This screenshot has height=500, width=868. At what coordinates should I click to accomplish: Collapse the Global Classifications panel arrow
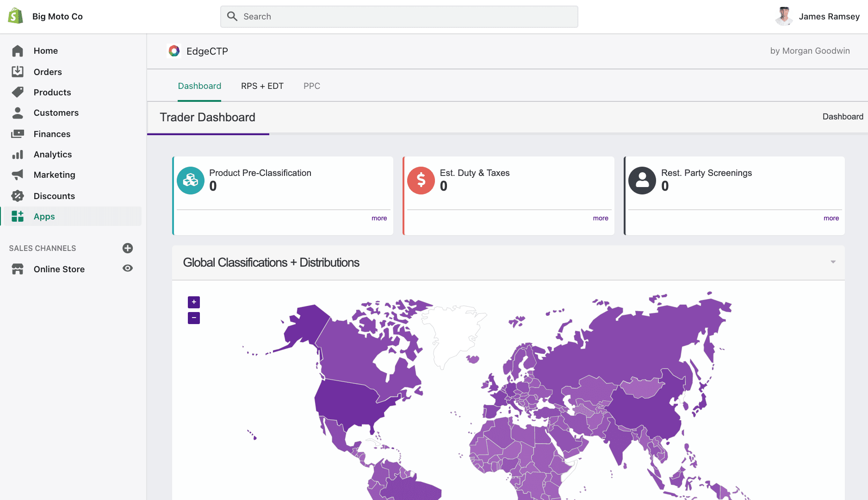(833, 262)
